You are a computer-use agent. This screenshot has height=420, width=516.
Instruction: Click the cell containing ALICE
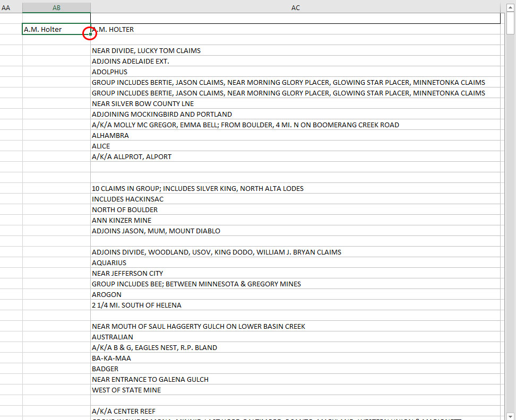pyautogui.click(x=101, y=146)
